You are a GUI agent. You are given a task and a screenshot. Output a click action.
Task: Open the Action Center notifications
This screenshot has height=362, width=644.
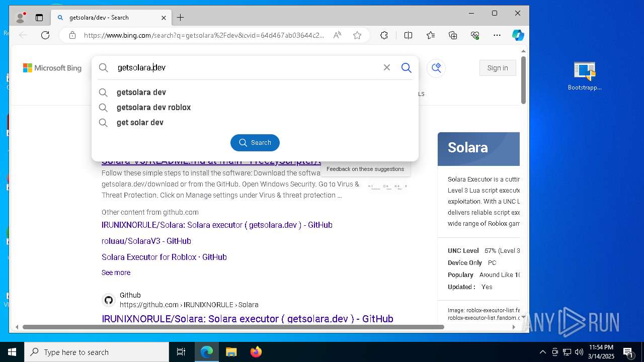click(628, 352)
